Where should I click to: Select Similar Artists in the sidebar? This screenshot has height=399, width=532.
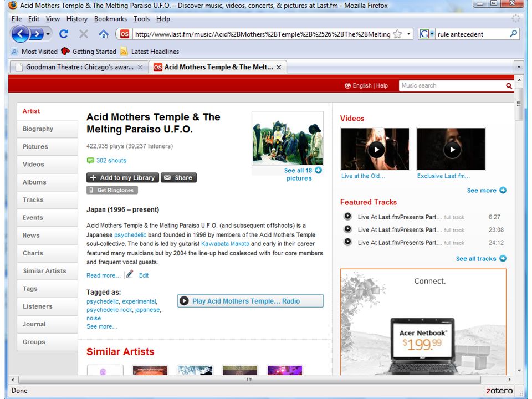(x=47, y=271)
